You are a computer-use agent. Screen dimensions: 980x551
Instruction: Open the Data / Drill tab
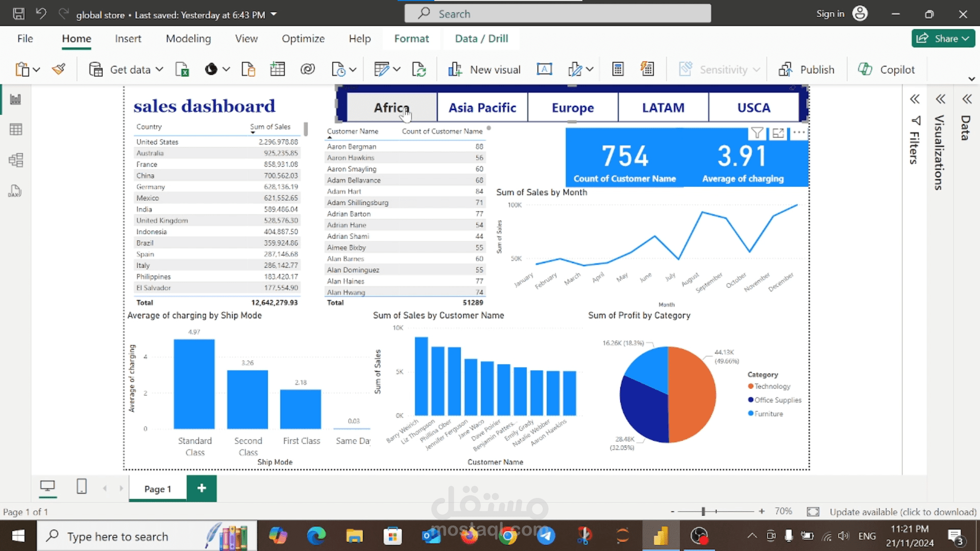click(481, 39)
